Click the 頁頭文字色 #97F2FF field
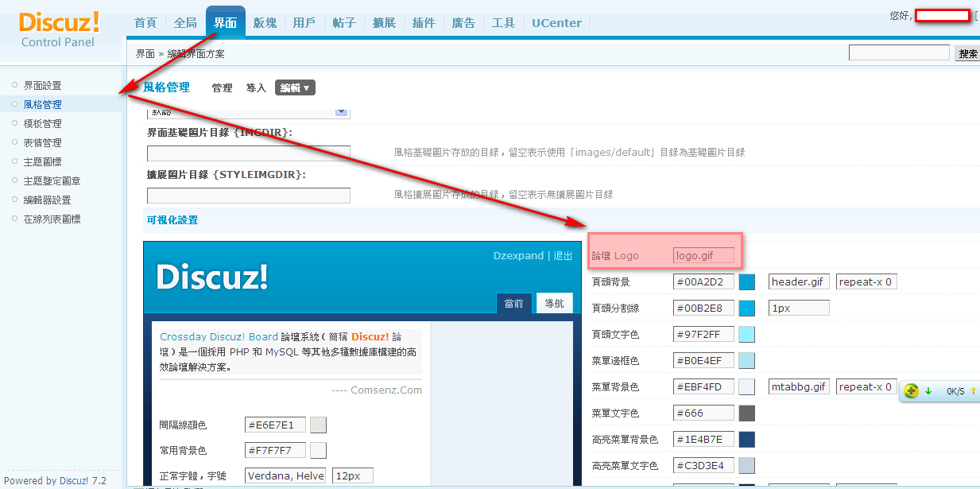Image resolution: width=980 pixels, height=489 pixels. click(x=703, y=334)
